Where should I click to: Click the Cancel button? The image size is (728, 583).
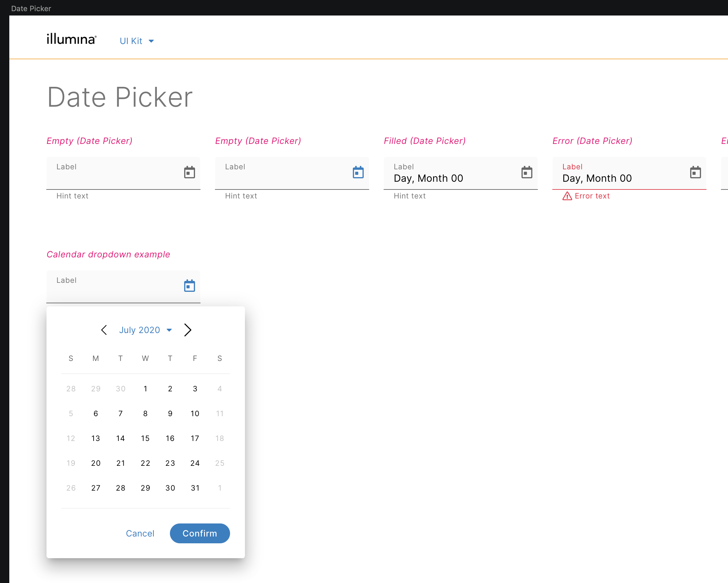(x=140, y=533)
